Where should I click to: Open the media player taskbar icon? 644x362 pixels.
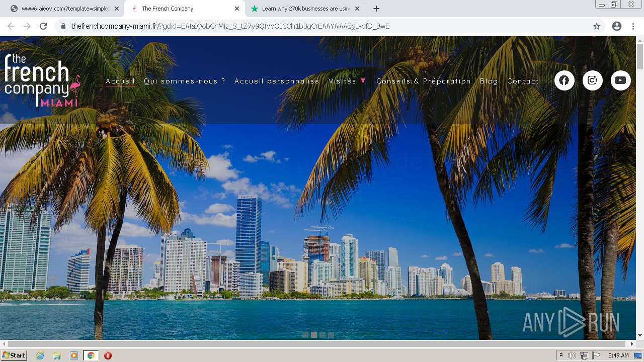(74, 355)
